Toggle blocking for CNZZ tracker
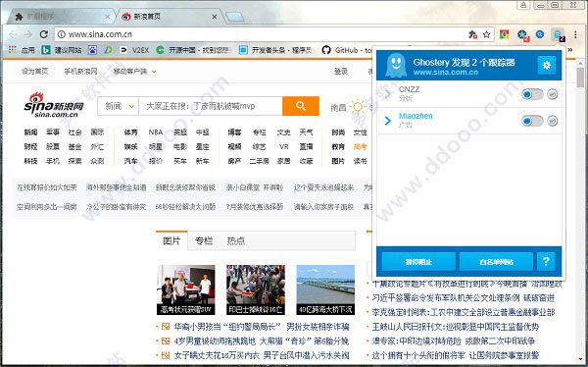Screen dimensions: 588x367 click(x=532, y=94)
